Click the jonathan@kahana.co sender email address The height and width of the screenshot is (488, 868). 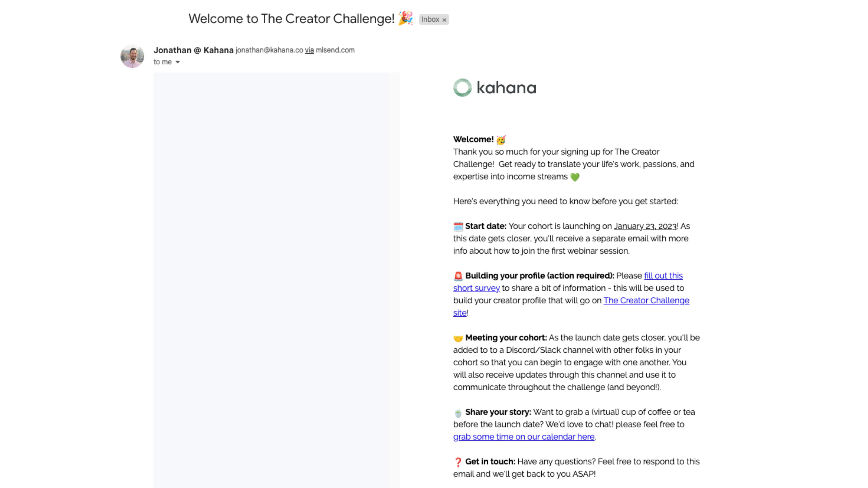click(269, 50)
